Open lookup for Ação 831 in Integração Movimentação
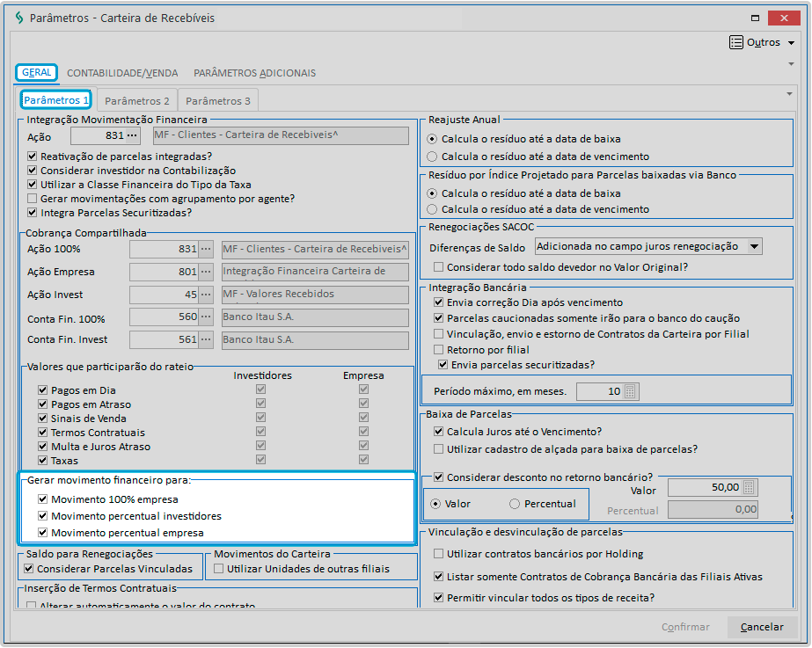 133,135
